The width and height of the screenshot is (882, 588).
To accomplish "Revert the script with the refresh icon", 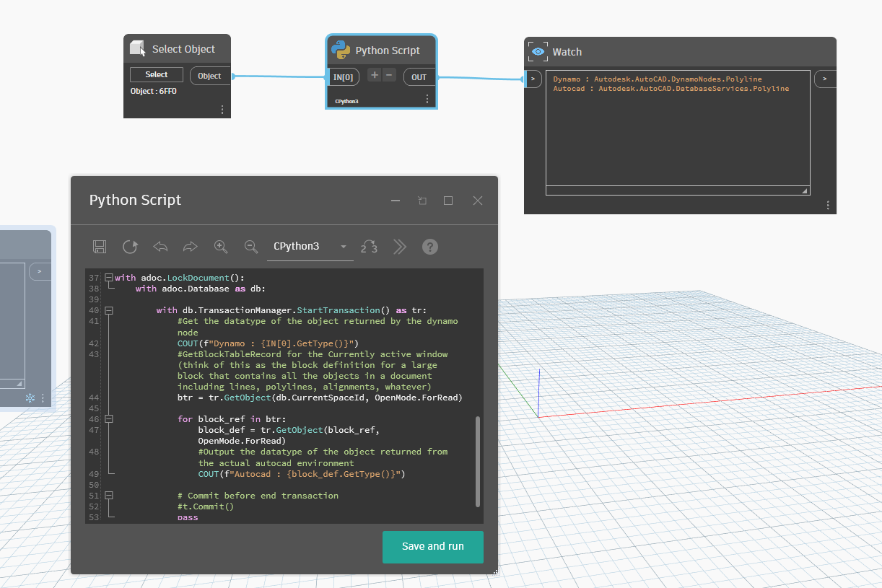I will pos(130,247).
